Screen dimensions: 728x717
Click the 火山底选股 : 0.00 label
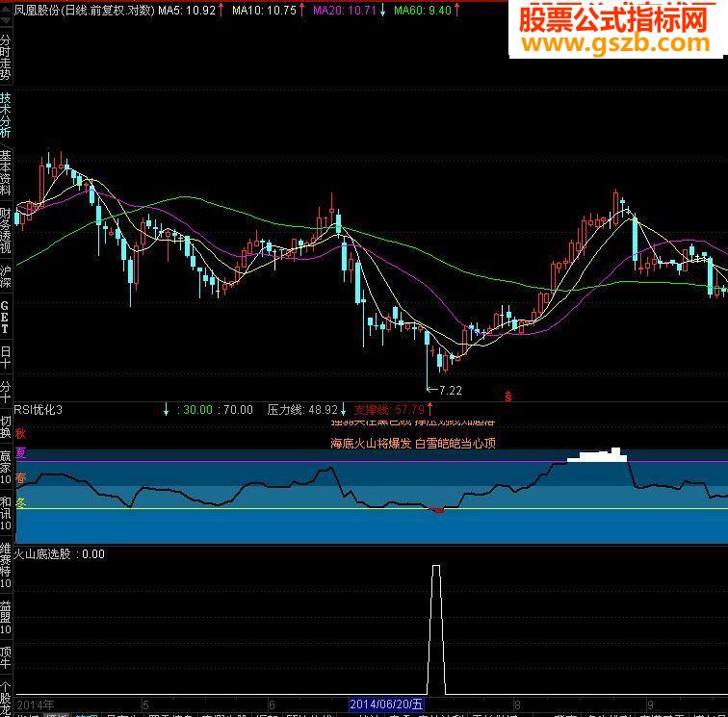click(60, 554)
